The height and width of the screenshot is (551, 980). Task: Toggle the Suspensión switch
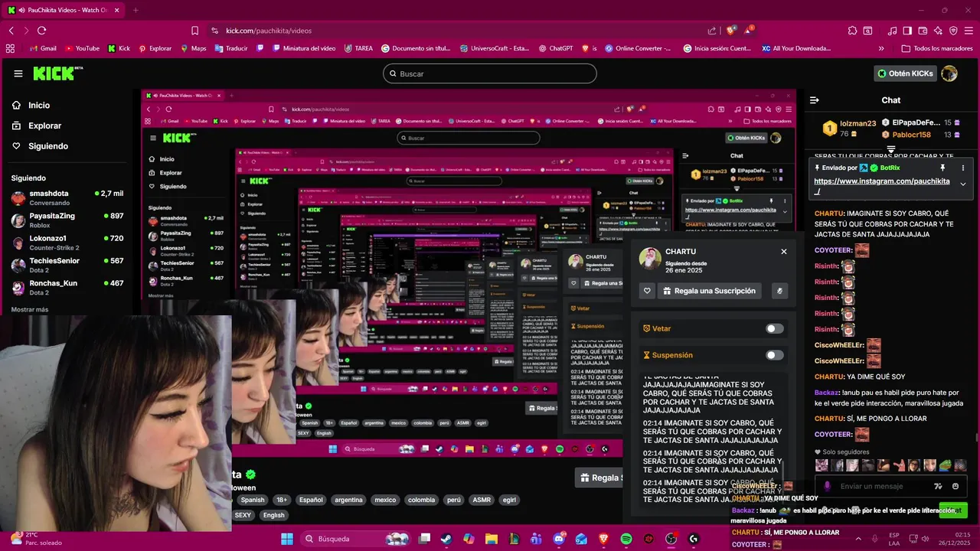pos(775,355)
